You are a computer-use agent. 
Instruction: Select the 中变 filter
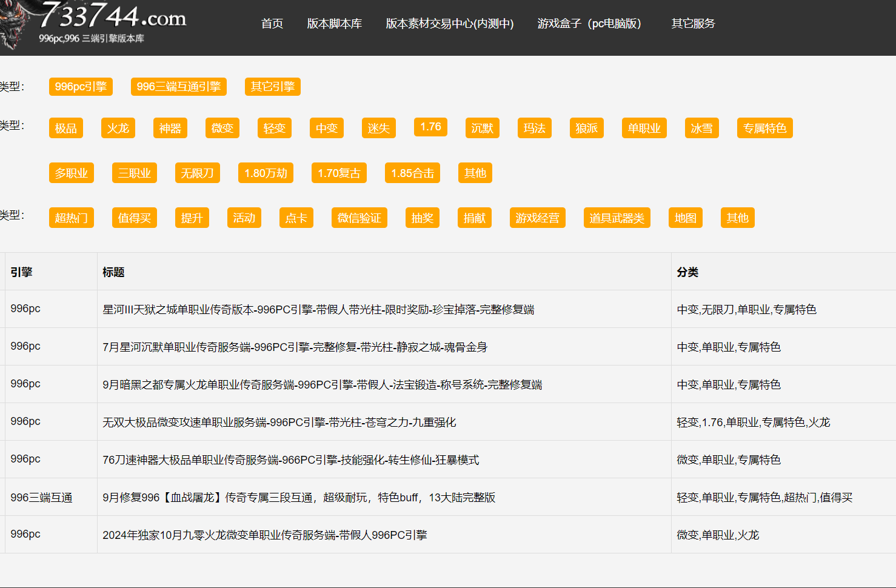327,128
